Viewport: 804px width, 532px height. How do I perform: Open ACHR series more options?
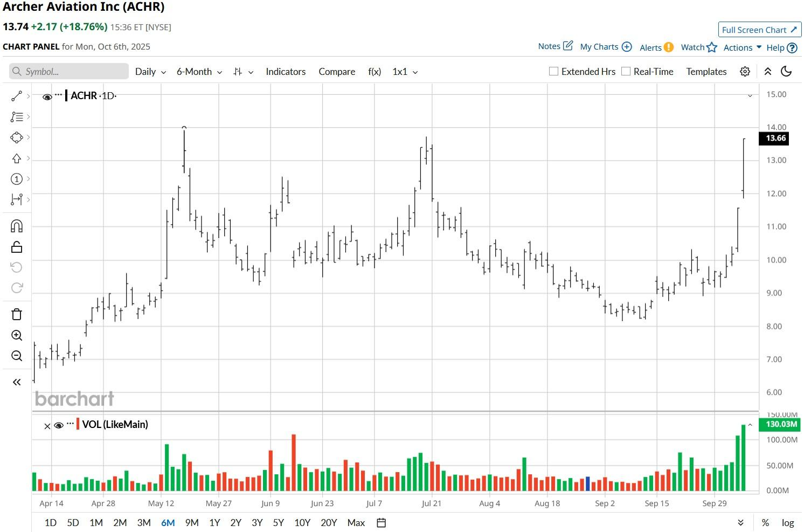59,95
